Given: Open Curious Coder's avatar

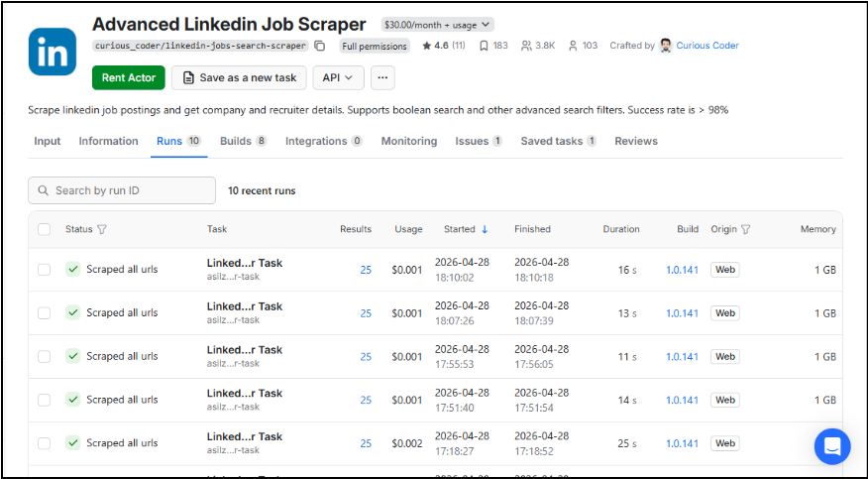Looking at the screenshot, I should click(666, 46).
